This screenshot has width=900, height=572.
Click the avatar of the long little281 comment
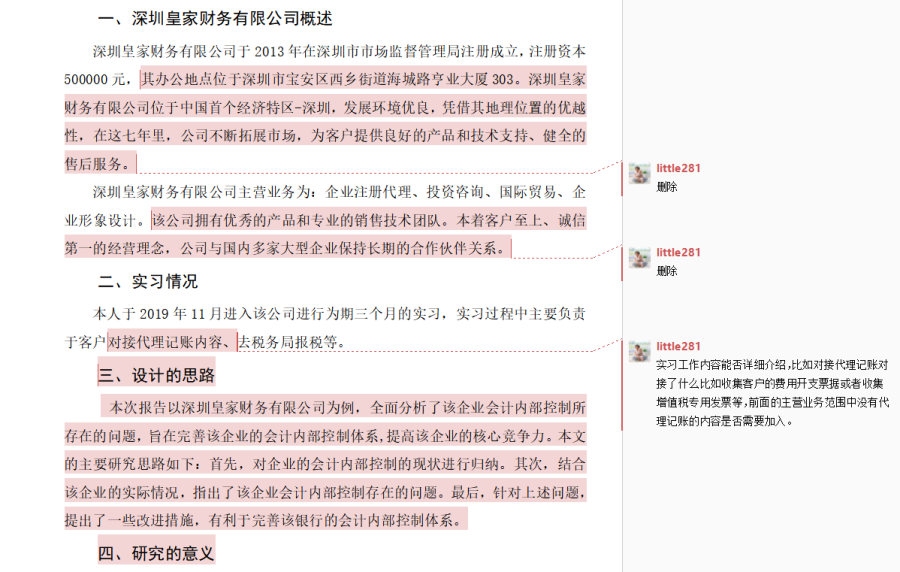coord(639,352)
